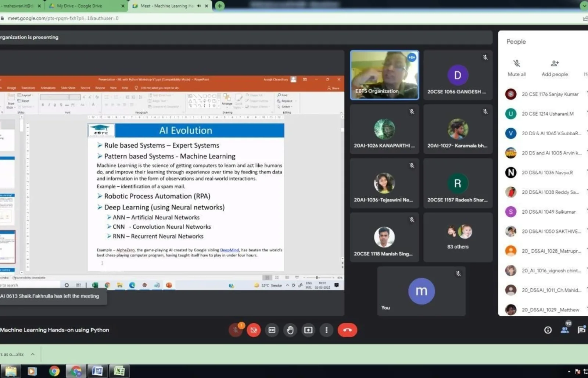Click Add people button
This screenshot has height=378, width=588.
tap(555, 68)
